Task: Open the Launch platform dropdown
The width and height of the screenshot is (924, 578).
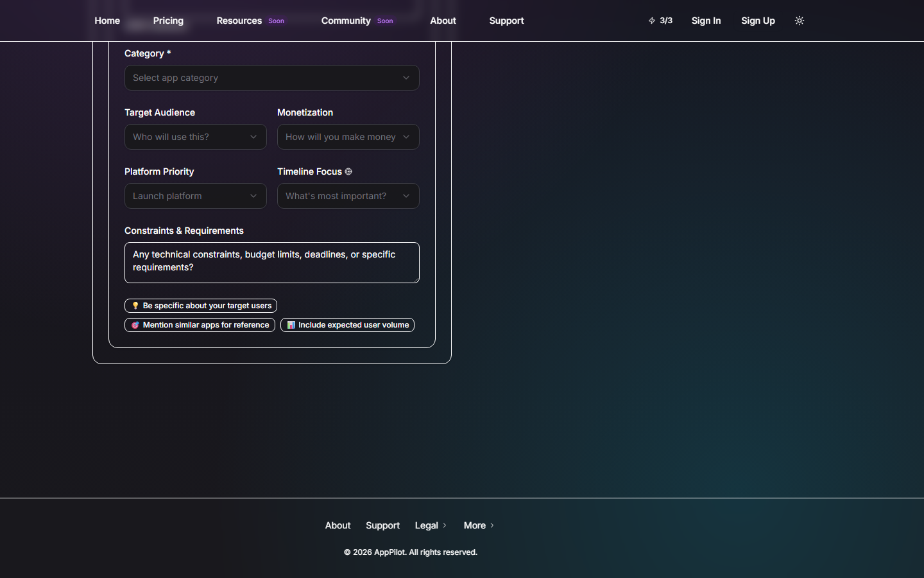Action: (195, 196)
